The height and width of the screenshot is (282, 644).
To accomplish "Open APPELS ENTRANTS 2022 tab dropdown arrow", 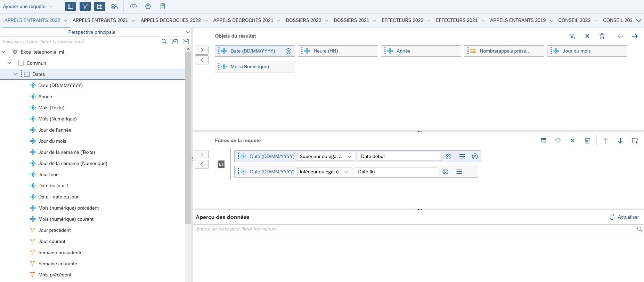I will coord(65,21).
